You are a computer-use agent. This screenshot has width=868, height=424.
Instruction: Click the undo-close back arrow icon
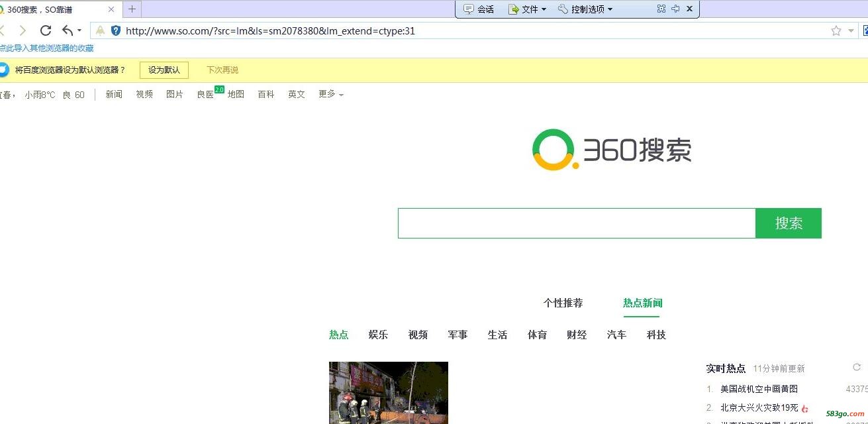pos(67,30)
